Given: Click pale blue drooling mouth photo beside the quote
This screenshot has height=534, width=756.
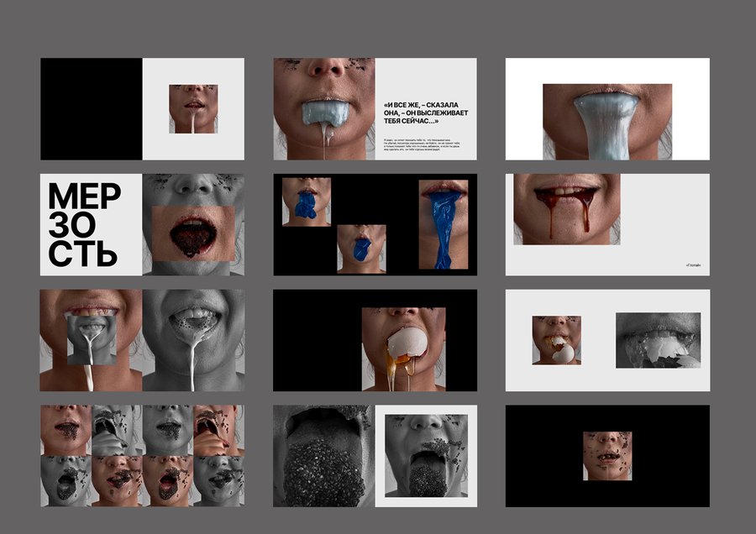Looking at the screenshot, I should point(323,109).
